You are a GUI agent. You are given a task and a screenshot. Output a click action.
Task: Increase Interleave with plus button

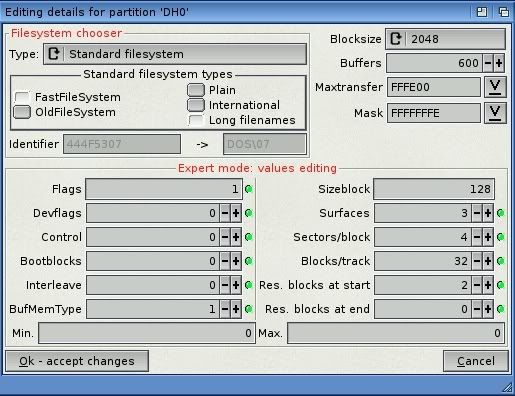tap(236, 285)
